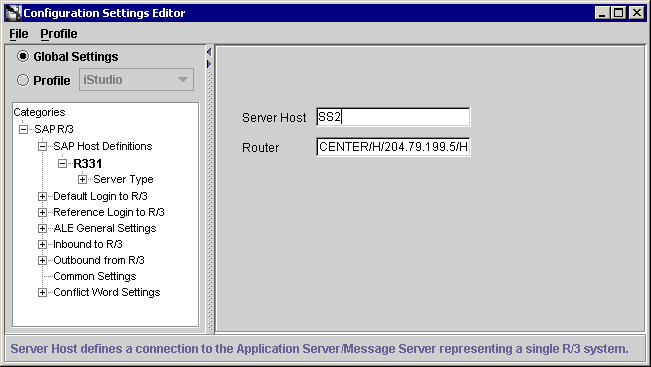Click the Server Host input field
651x367 pixels.
click(x=393, y=117)
